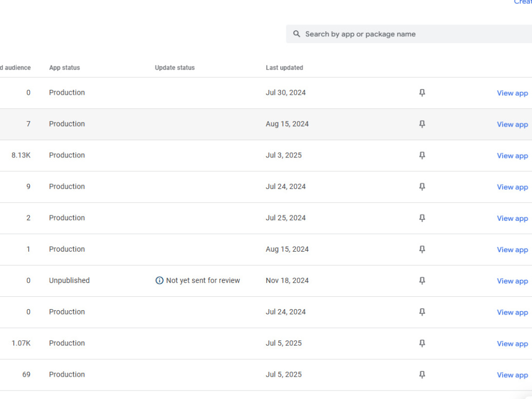Viewport: 532px width, 399px height.
Task: Pin the app with 1.07K audience
Action: click(x=422, y=343)
